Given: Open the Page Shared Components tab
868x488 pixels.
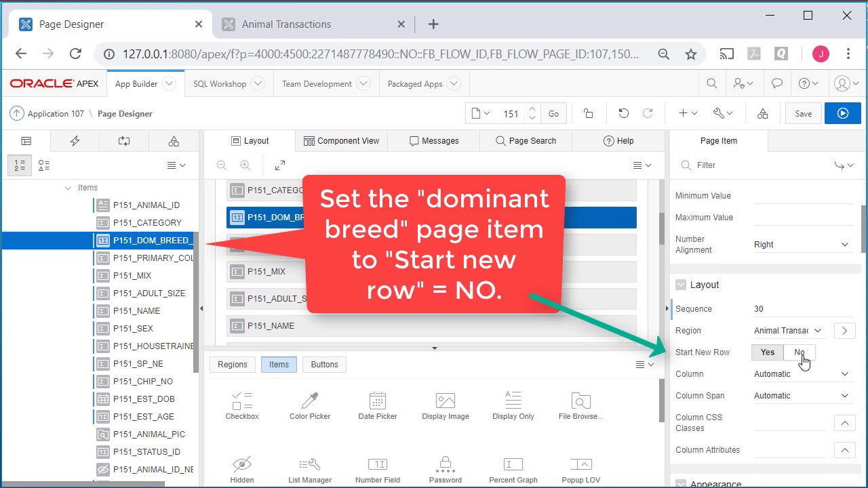Looking at the screenshot, I should point(174,141).
